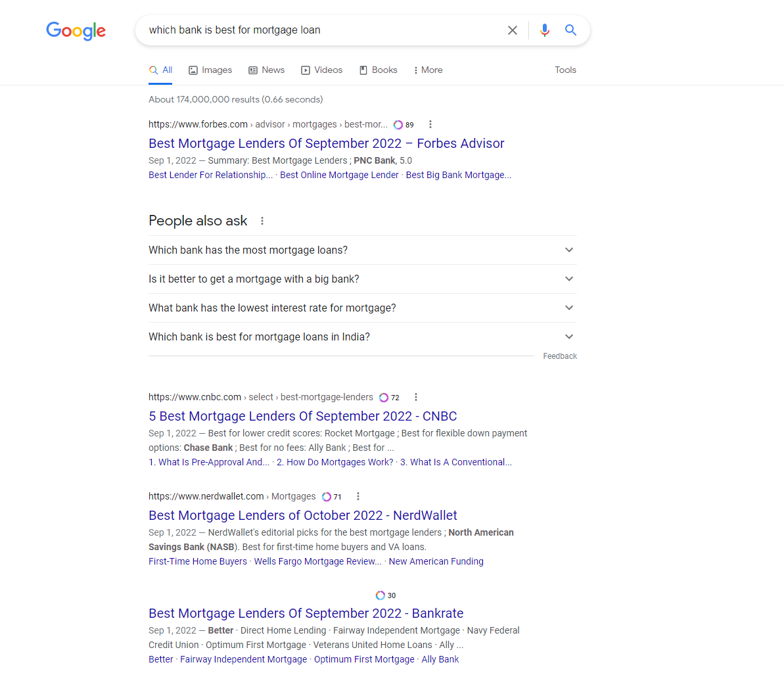This screenshot has width=784, height=673.
Task: Open New American Funding sitelink
Action: tap(436, 561)
